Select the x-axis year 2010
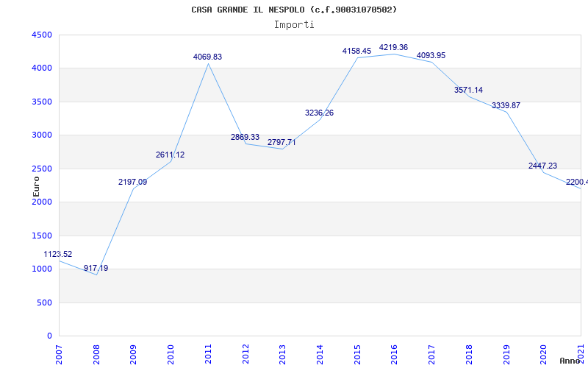Image resolution: width=588 pixels, height=368 pixels. (x=171, y=355)
